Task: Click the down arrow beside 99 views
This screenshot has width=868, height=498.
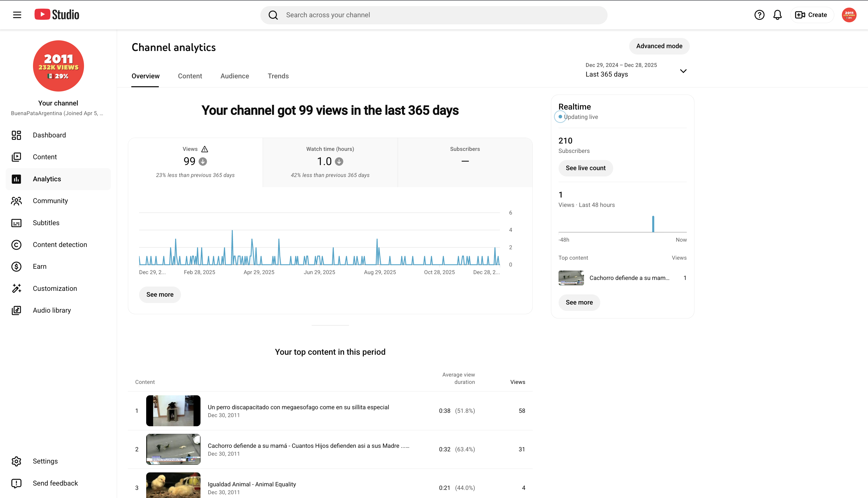Action: (203, 162)
